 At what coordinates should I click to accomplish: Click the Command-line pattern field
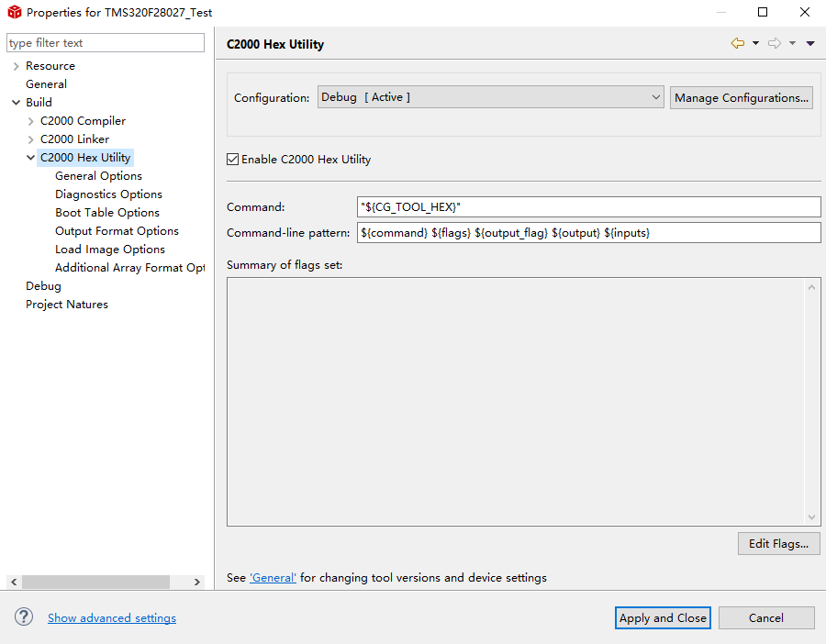click(589, 233)
